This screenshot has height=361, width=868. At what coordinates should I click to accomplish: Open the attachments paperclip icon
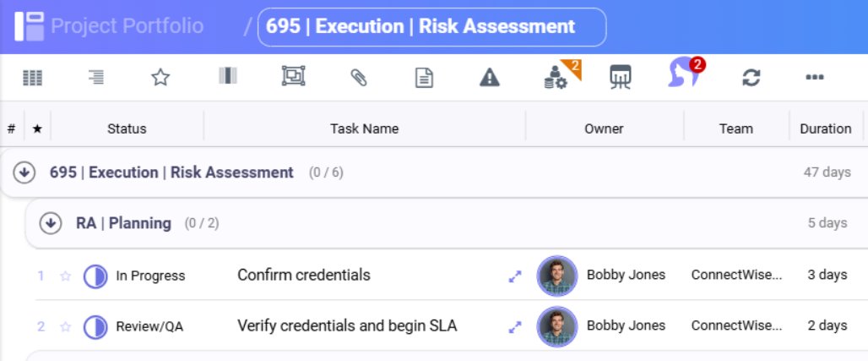click(x=358, y=78)
